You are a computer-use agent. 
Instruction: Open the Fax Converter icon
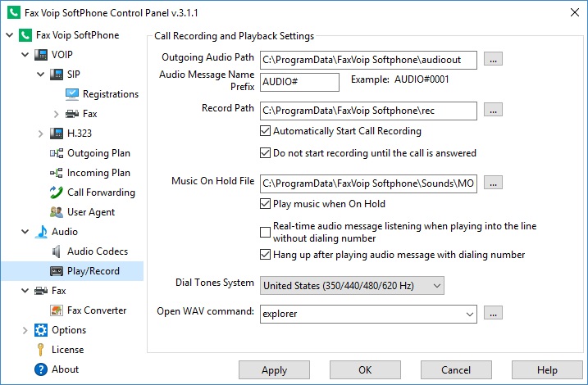coord(57,310)
